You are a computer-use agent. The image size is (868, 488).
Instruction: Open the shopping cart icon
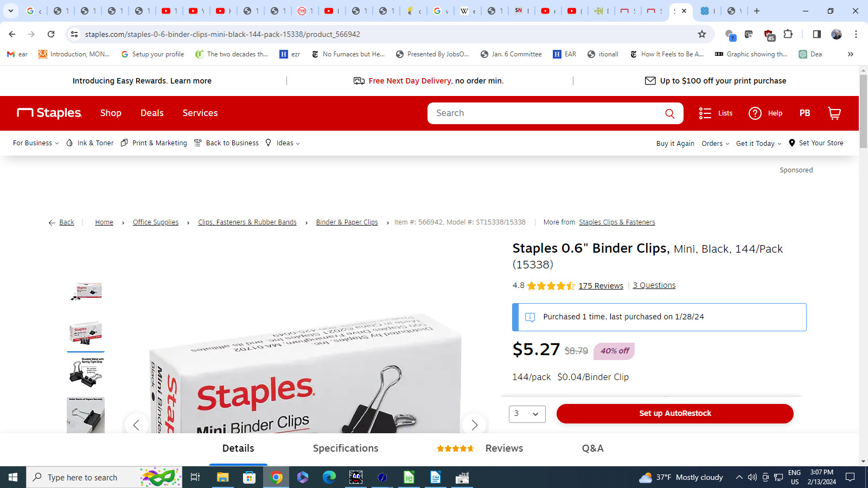(x=834, y=113)
